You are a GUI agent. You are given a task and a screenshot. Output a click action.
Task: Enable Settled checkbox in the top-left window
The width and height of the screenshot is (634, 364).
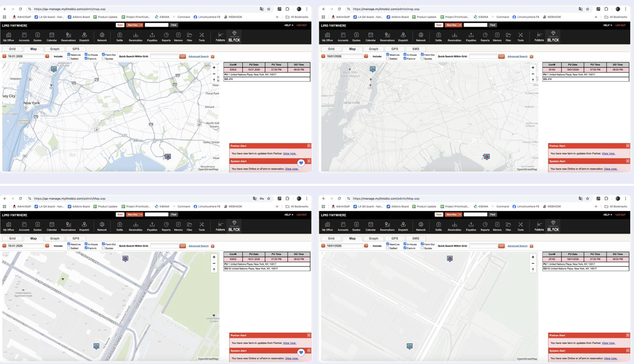(69, 59)
